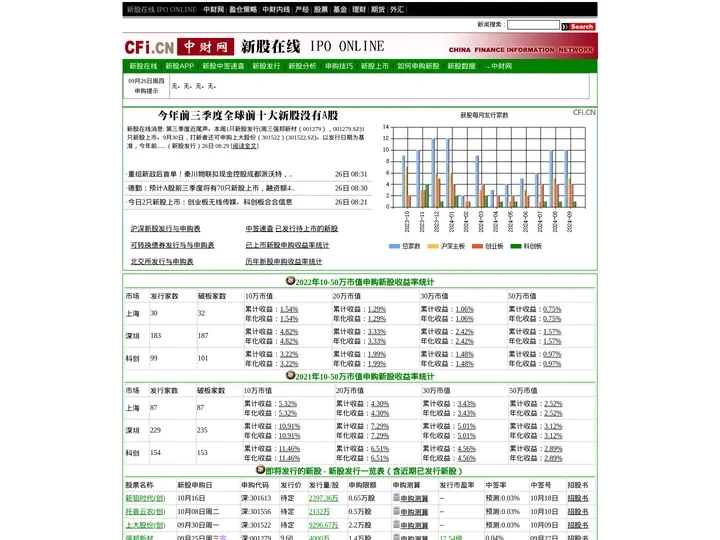This screenshot has width=720, height=540.
Task: Click the blue 总家数 legend swatch
Action: coord(394,246)
